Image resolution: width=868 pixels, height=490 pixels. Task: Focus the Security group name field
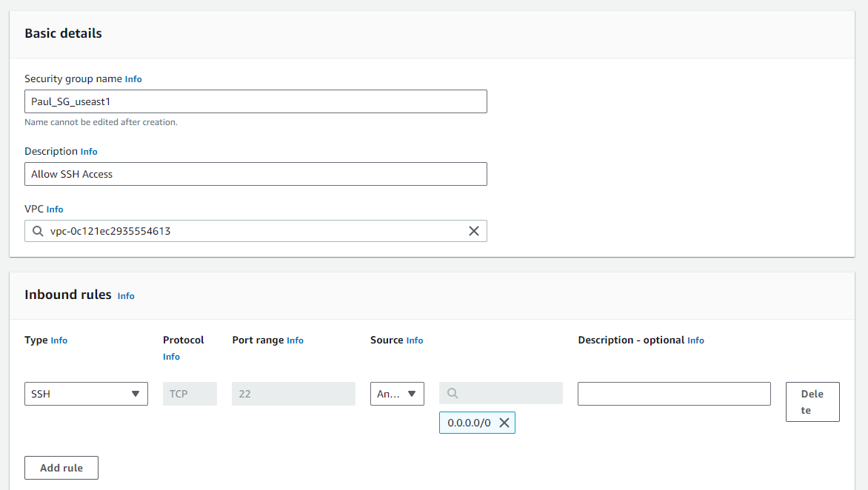[256, 101]
